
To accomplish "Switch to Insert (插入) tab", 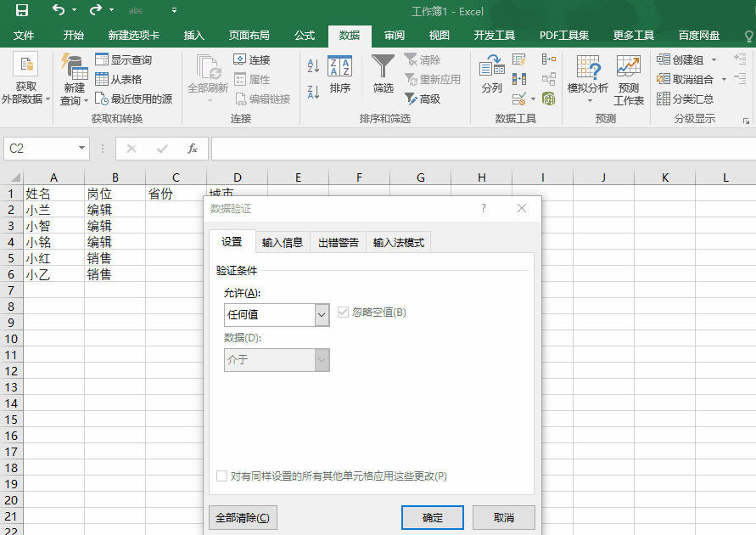I will click(193, 35).
